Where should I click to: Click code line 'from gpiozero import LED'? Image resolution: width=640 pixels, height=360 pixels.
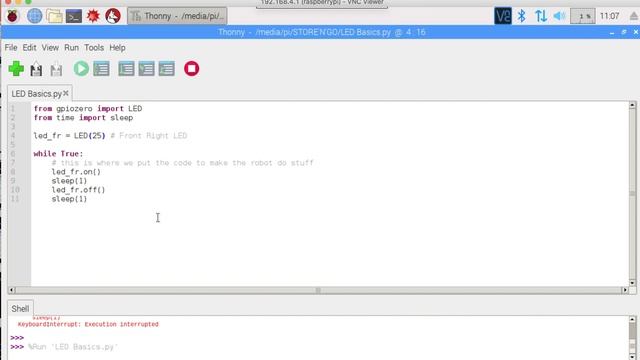(x=88, y=109)
